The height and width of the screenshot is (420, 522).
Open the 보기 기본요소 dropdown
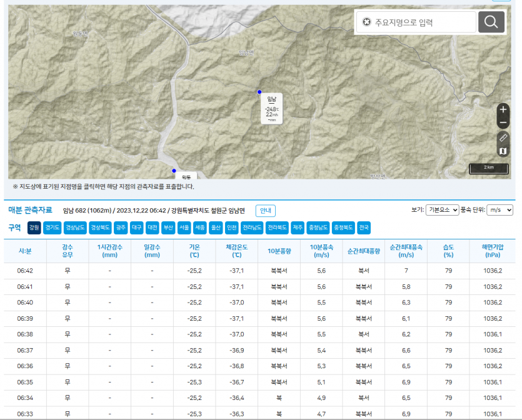[x=441, y=210]
